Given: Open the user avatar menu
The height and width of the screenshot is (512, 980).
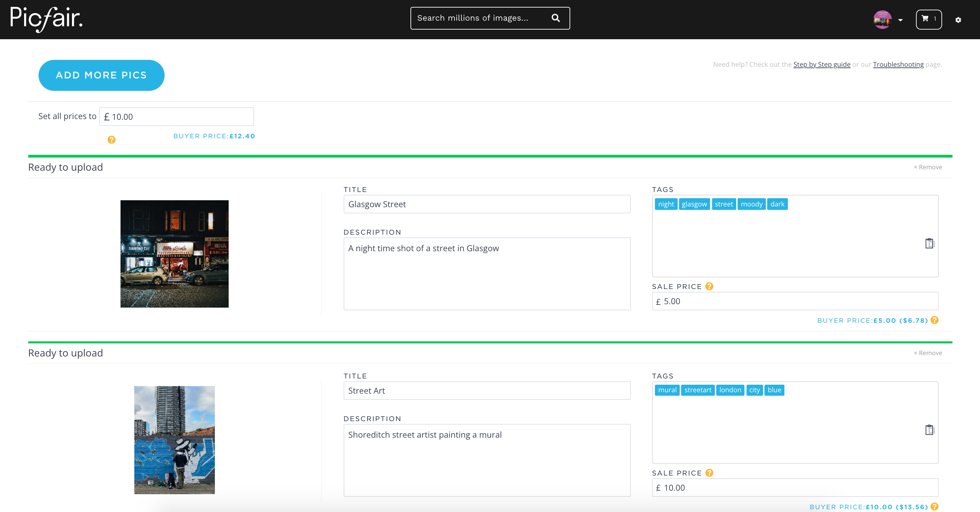Looking at the screenshot, I should pyautogui.click(x=882, y=19).
